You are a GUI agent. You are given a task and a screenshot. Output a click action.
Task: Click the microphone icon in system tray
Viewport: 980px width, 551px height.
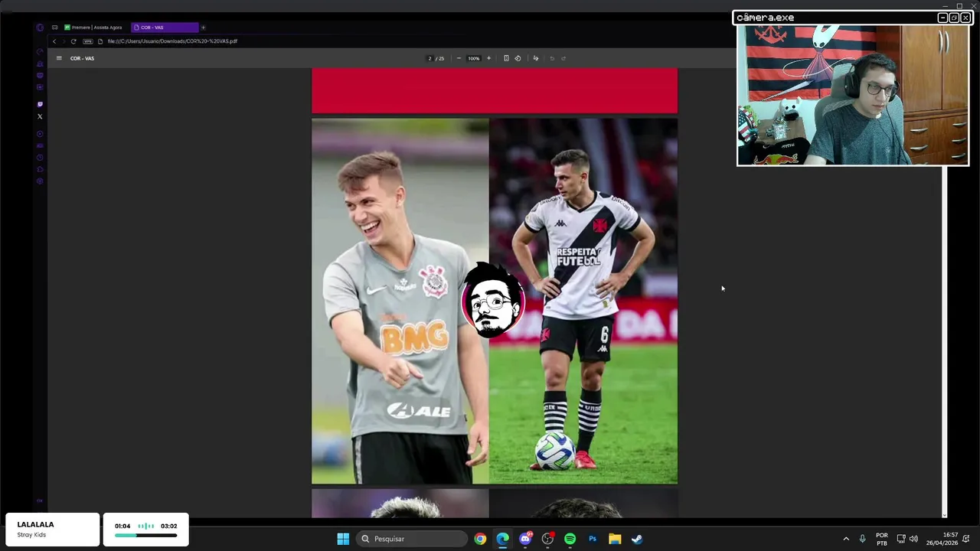(x=862, y=539)
